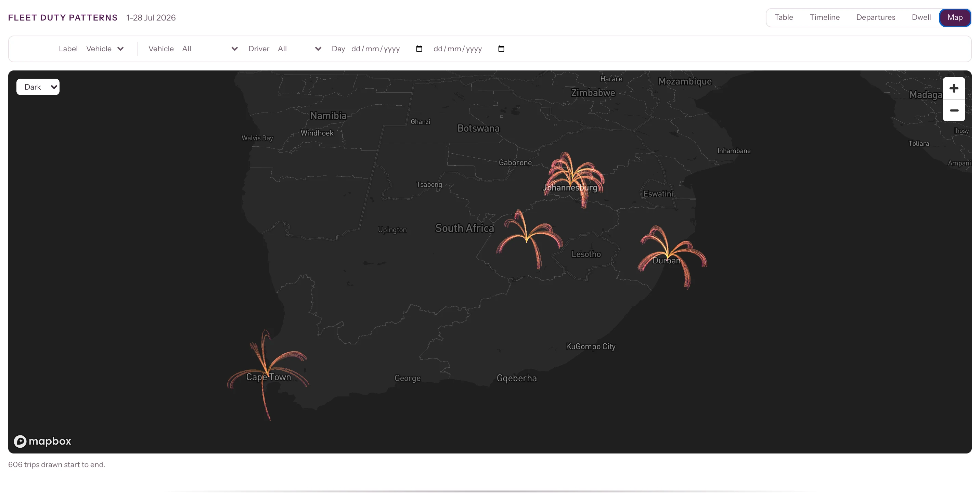980x500 pixels.
Task: Click the George city label
Action: coord(408,378)
